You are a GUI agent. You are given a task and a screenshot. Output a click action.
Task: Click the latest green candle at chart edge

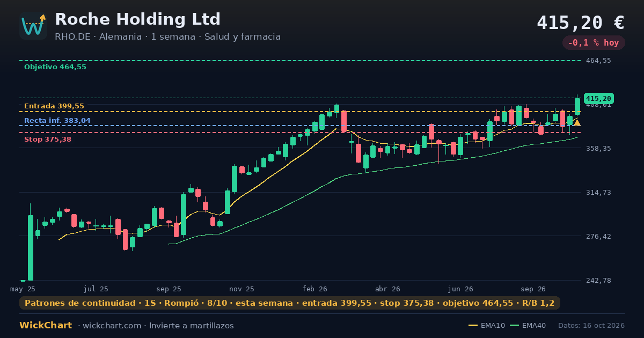tap(577, 106)
